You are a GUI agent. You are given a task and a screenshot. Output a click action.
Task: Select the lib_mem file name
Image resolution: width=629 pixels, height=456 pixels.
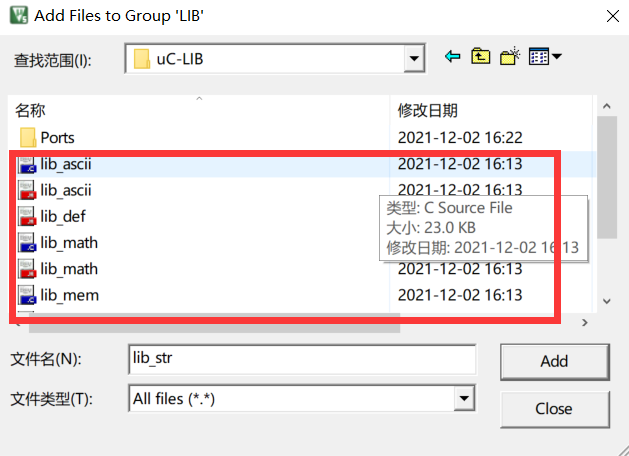coord(70,296)
